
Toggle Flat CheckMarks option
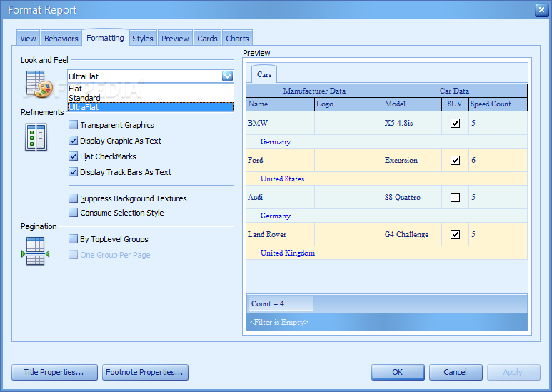click(x=73, y=156)
